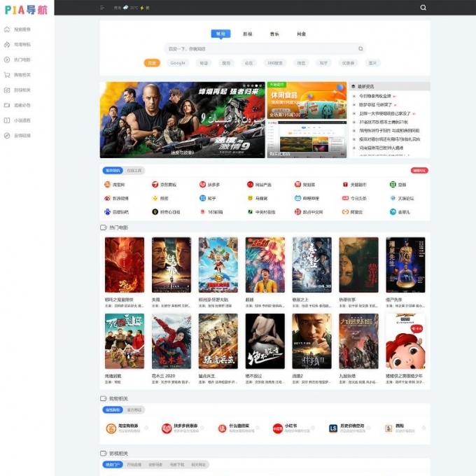This screenshot has height=476, width=476.
Task: Open the 阿里云 site icon
Action: 345,212
